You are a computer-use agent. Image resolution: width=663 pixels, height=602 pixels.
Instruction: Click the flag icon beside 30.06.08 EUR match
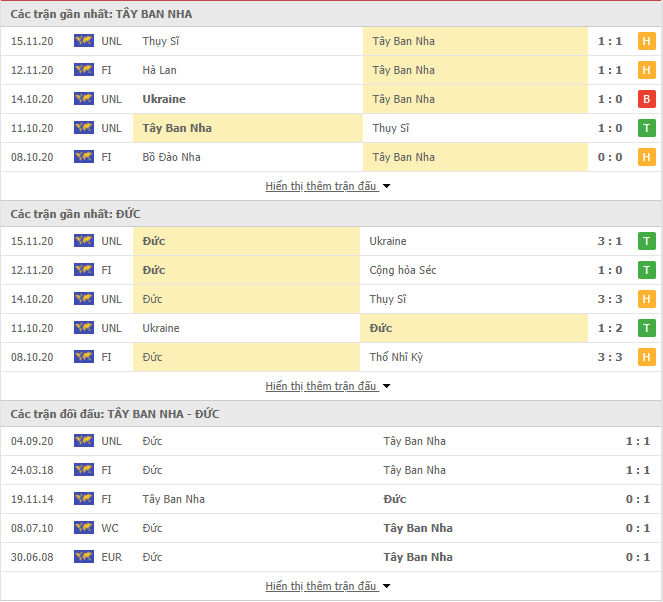tap(84, 557)
